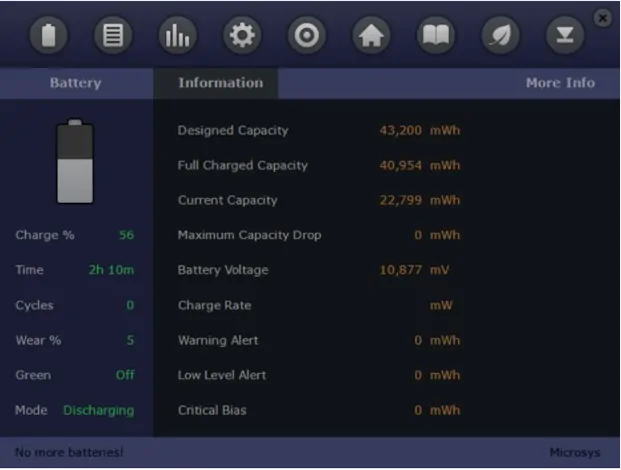Open the list view icon
This screenshot has width=621, height=470.
point(113,36)
